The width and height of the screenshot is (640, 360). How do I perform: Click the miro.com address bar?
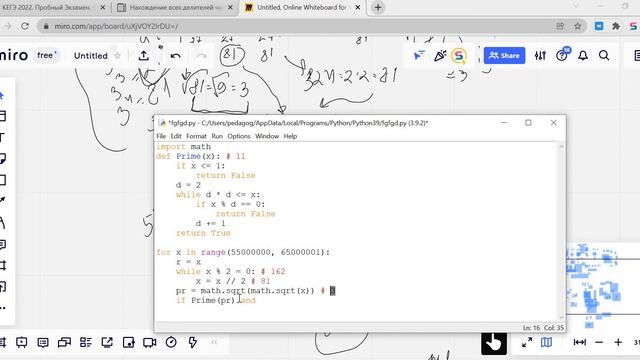coord(302,26)
